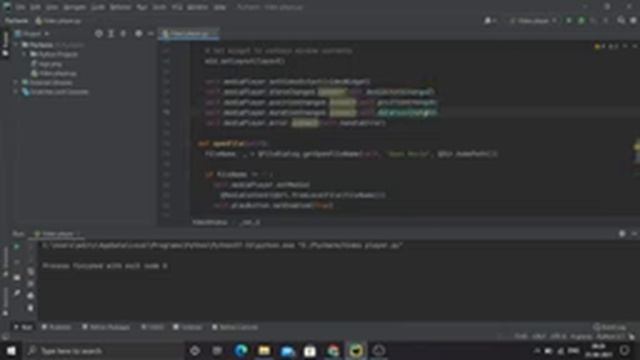Open the Help menu

click(220, 7)
